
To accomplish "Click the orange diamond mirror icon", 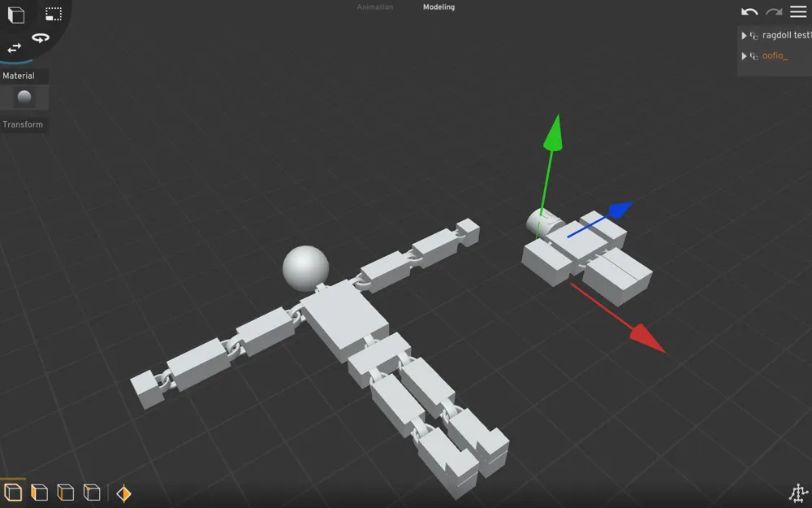I will (123, 493).
